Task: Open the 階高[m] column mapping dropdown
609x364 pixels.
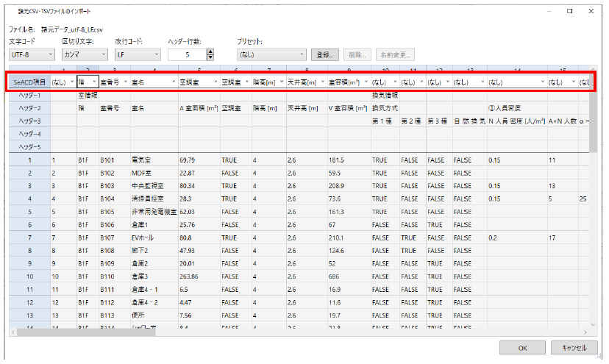Action: 267,82
